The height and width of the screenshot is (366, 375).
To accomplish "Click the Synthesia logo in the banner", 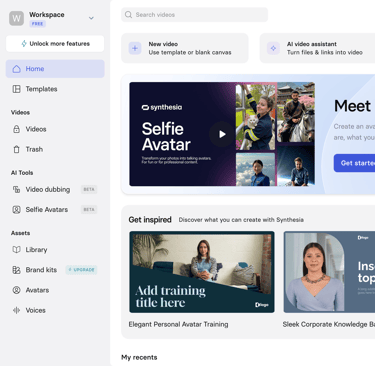I will coord(162,107).
